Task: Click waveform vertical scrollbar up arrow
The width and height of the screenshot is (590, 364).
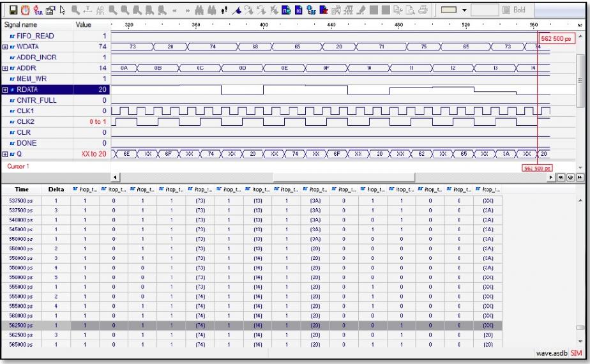Action: point(580,36)
